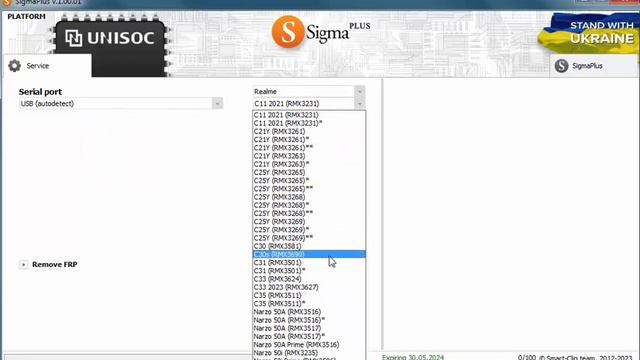Select Narzo 50A Prime (RMX3516) model

pyautogui.click(x=309, y=344)
